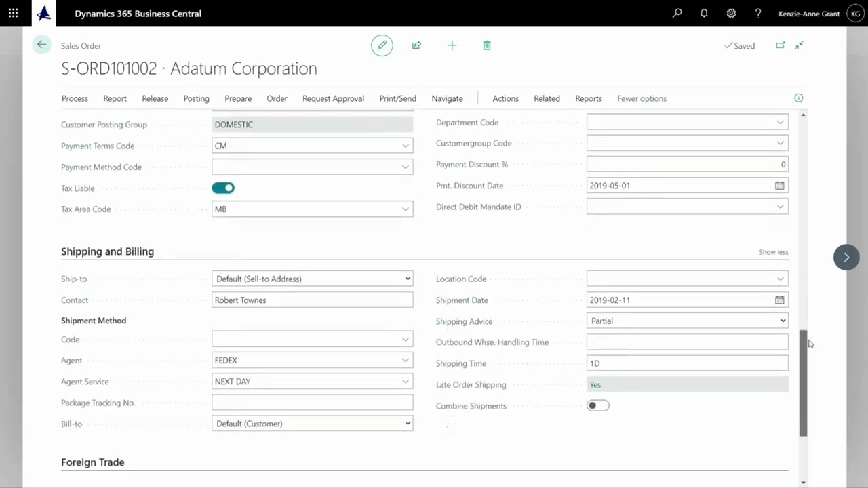
Task: Open the help question mark icon
Action: pos(758,14)
